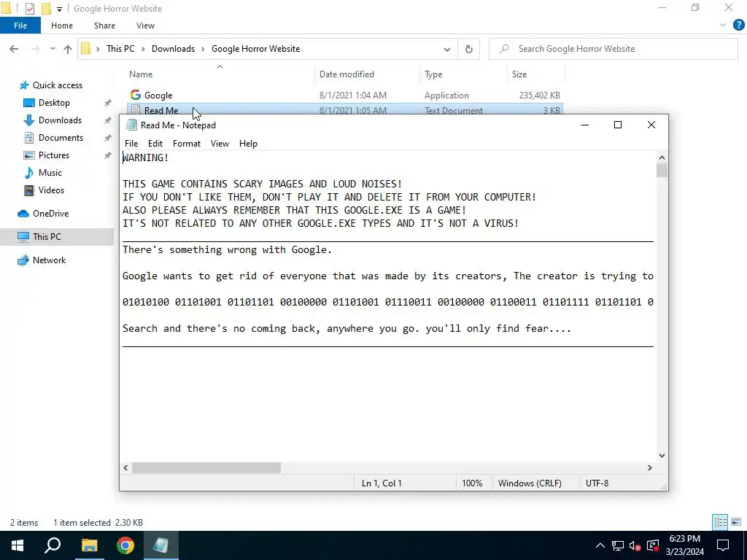Screen dimensions: 747x560
Task: Open Network in navigation pane
Action: pos(49,260)
